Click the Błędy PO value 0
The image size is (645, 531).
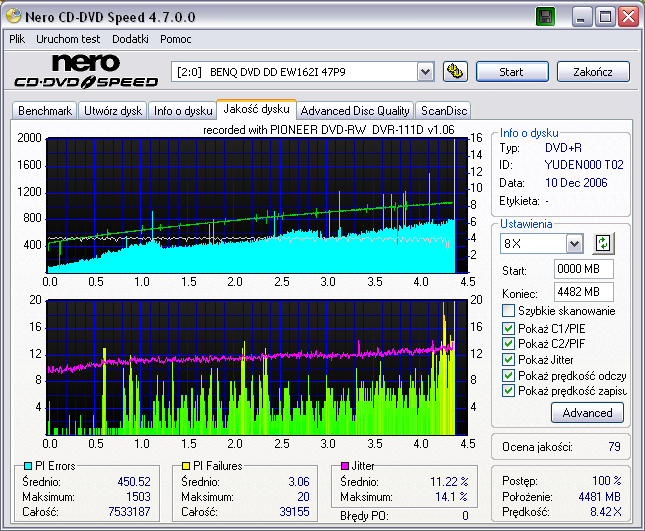click(x=465, y=515)
